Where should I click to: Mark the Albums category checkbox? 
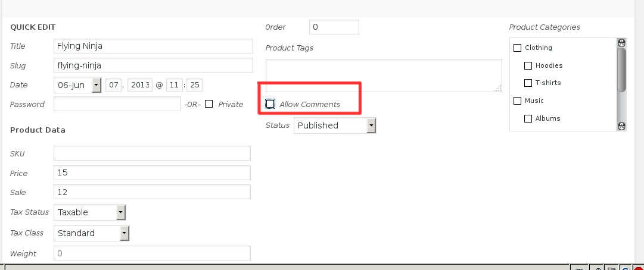point(528,118)
